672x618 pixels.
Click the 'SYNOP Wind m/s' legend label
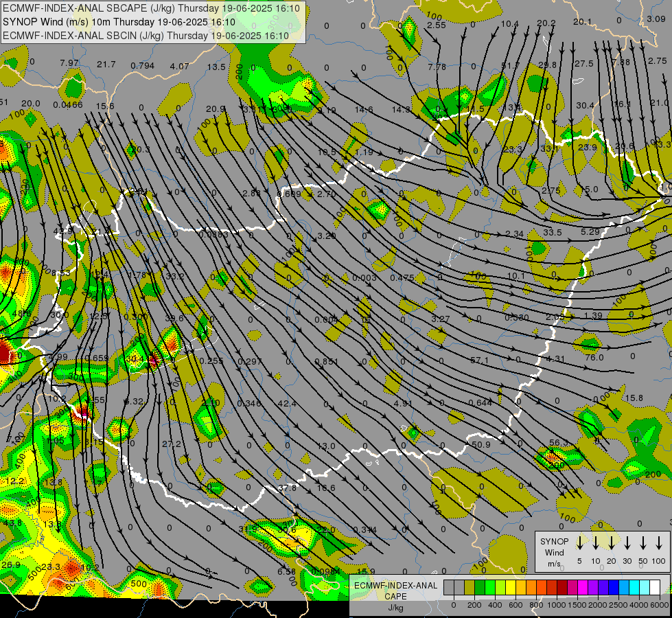pos(554,552)
